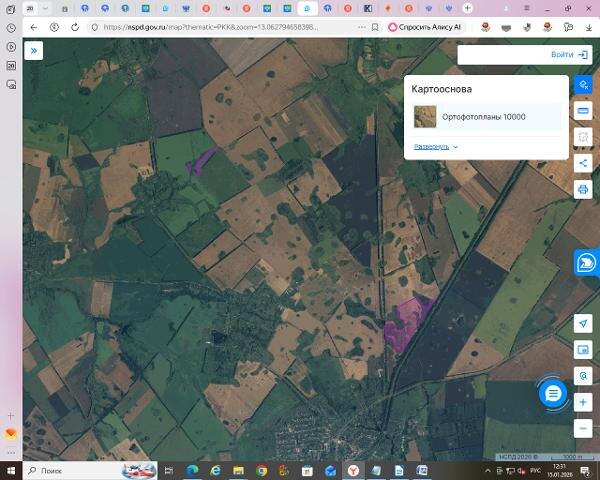The height and width of the screenshot is (480, 600).
Task: Click the share map icon
Action: pyautogui.click(x=583, y=163)
